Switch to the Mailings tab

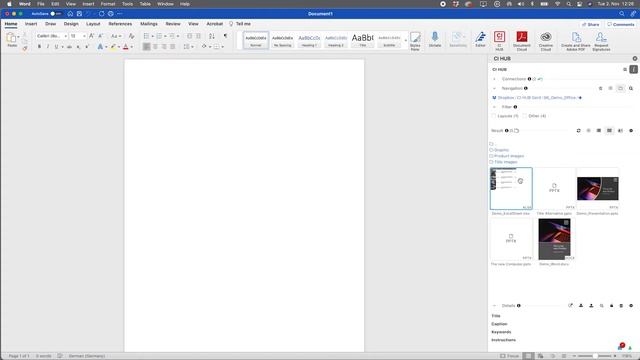click(x=149, y=24)
